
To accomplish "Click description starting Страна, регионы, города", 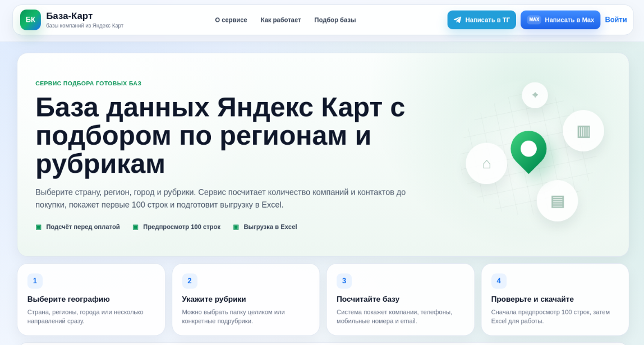I will pyautogui.click(x=85, y=316).
